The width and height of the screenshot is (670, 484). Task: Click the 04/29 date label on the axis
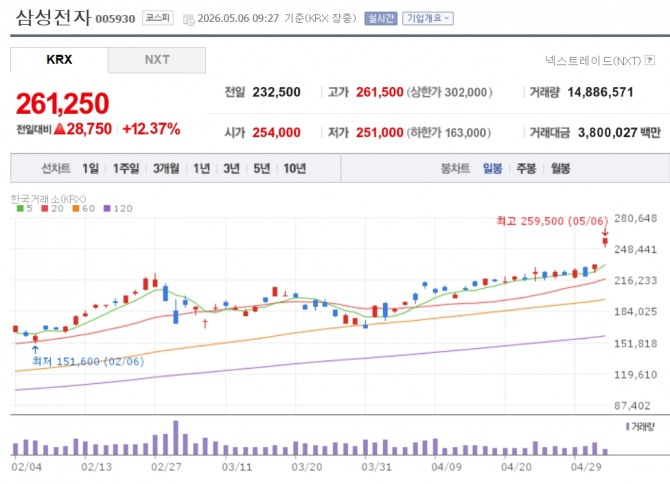coord(586,466)
